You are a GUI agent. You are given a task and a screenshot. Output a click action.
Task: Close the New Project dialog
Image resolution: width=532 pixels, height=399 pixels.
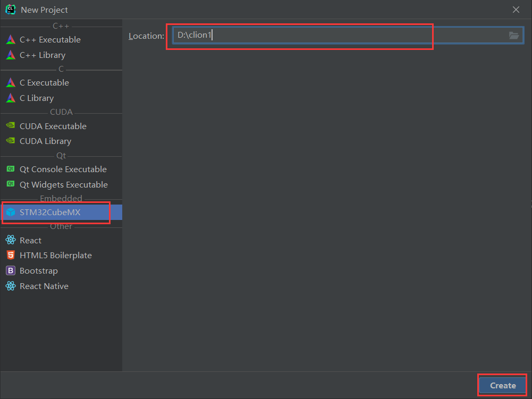[x=516, y=10]
